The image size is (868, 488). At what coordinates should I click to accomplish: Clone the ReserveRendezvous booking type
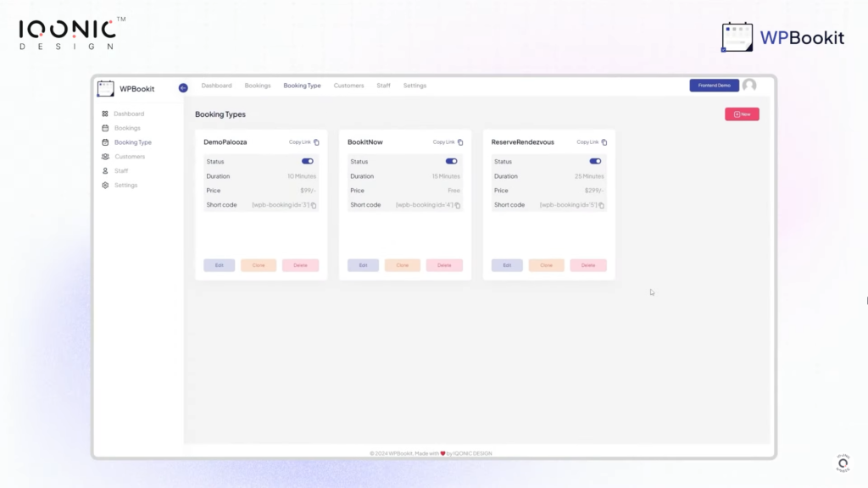click(x=547, y=265)
